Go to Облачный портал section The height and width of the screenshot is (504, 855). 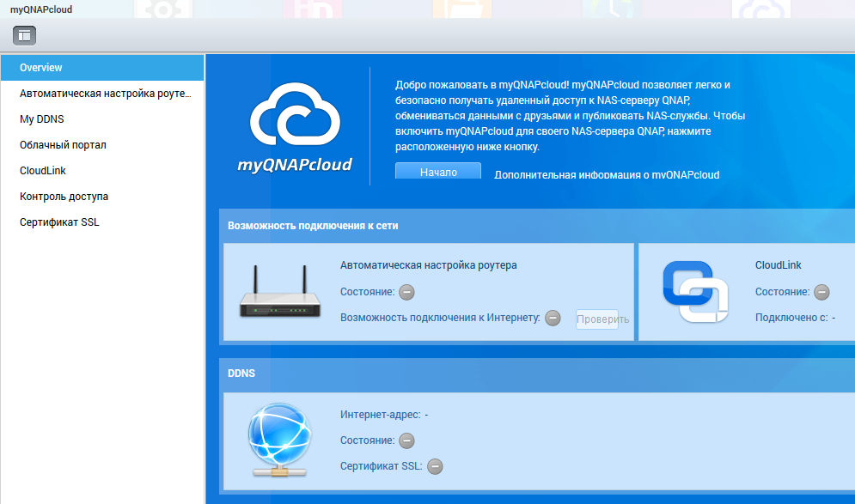tap(63, 145)
